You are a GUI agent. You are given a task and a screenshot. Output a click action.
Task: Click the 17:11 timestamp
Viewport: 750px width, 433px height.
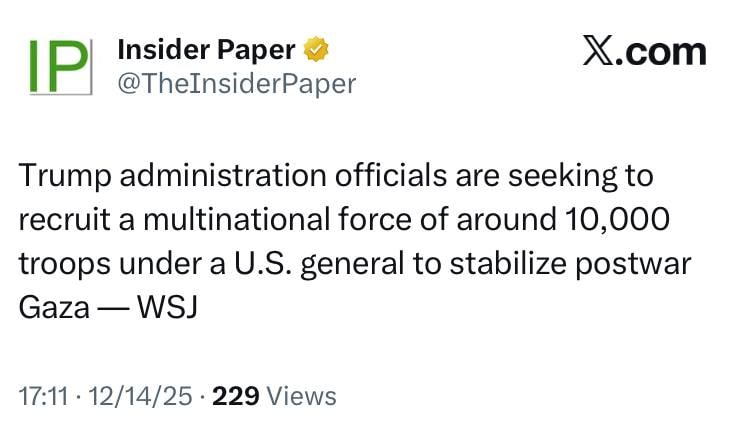42,396
